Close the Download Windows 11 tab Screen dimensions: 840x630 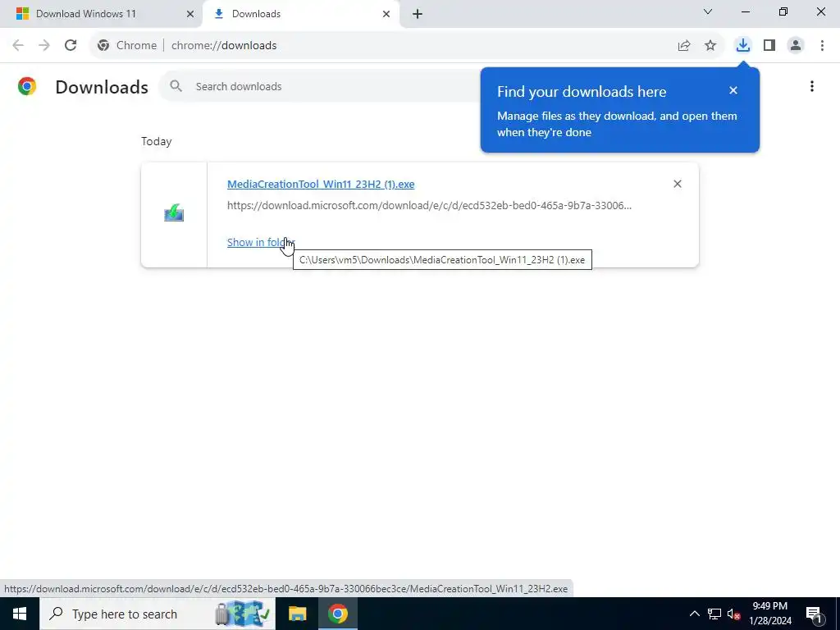pos(190,14)
